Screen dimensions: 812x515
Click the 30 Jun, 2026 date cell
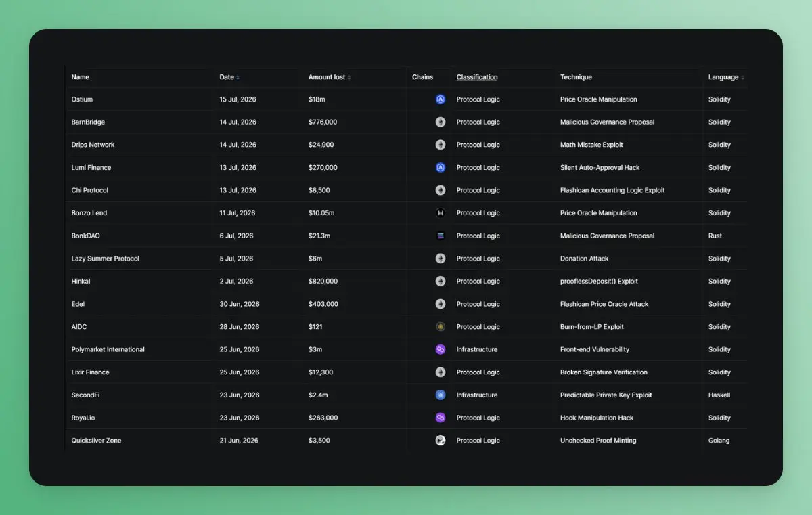[x=239, y=304]
